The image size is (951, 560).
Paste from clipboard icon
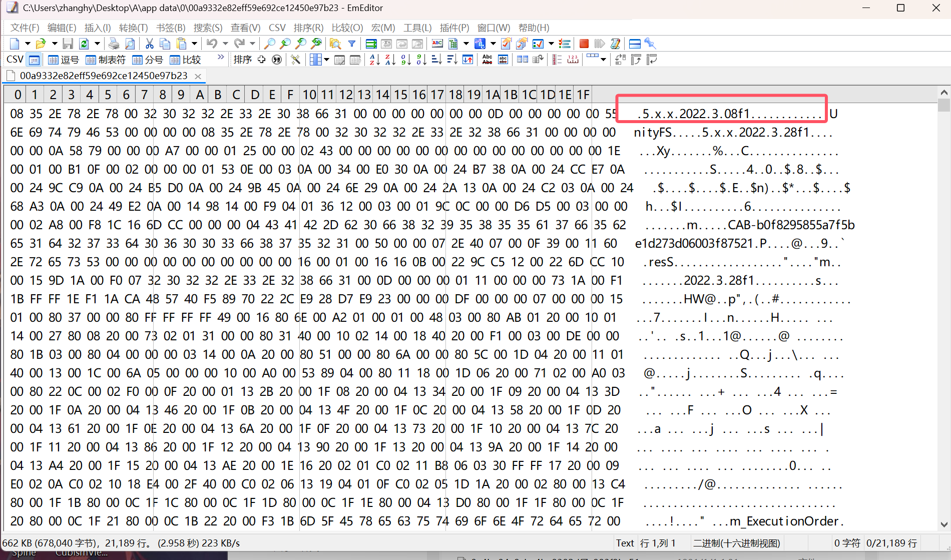[181, 44]
